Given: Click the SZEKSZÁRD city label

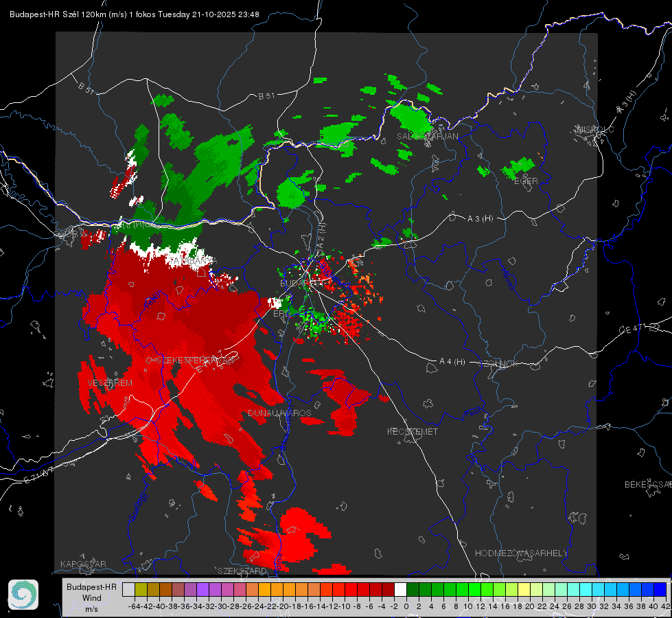Looking at the screenshot, I should (242, 571).
